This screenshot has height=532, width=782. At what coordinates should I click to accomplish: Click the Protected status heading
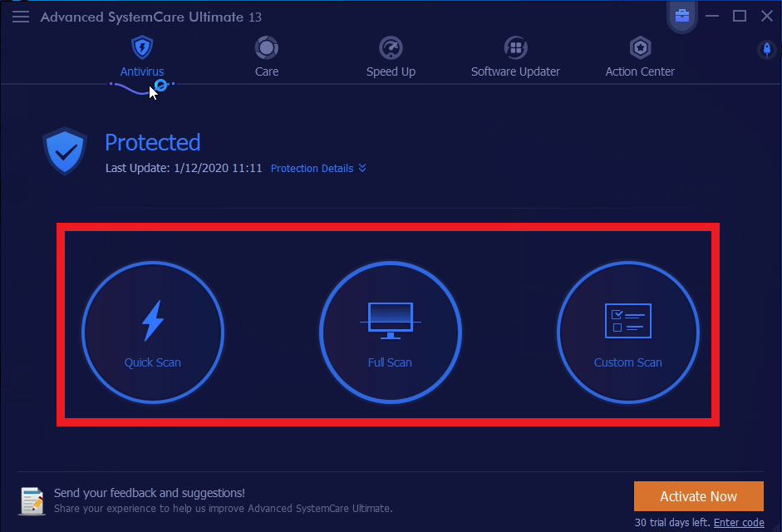coord(153,142)
